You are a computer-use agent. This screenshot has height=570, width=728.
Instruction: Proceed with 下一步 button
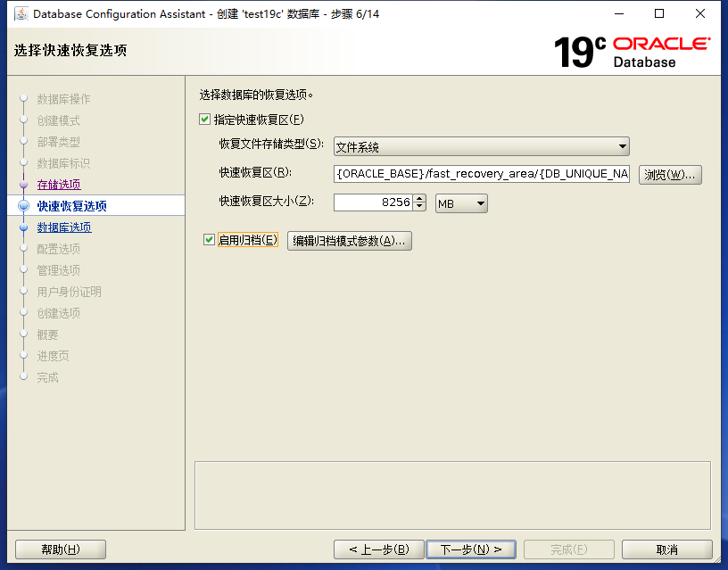[x=471, y=549]
